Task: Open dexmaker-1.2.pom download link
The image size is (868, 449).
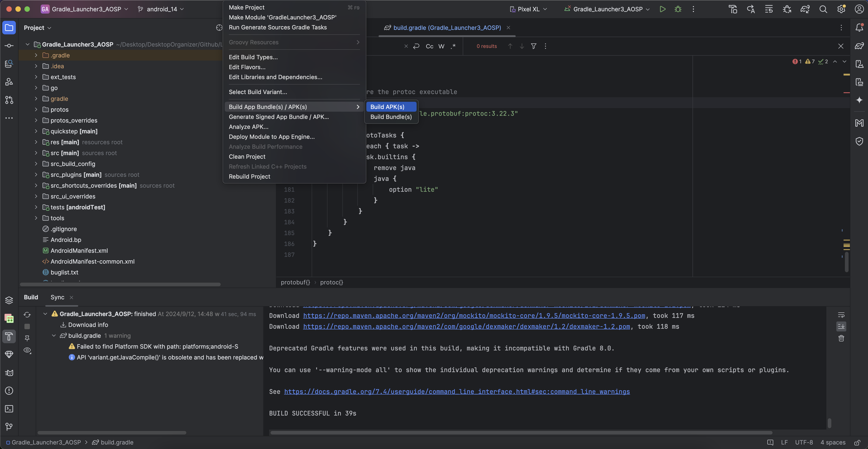Action: click(466, 327)
